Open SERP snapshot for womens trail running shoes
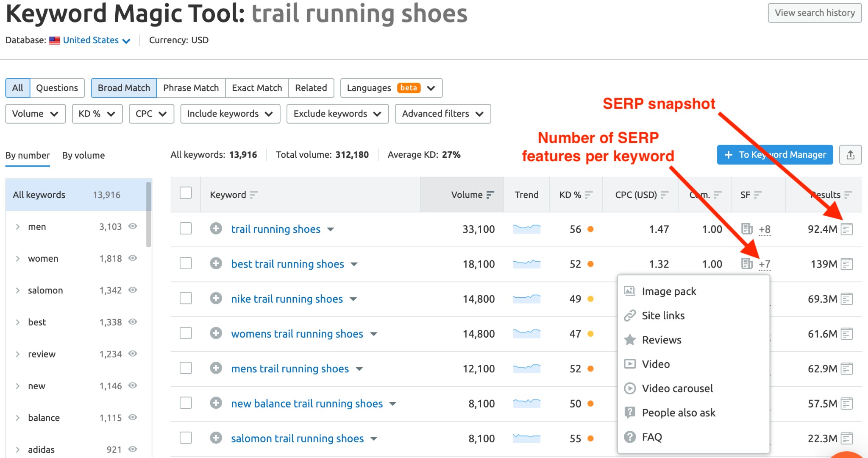868x458 pixels. point(847,334)
